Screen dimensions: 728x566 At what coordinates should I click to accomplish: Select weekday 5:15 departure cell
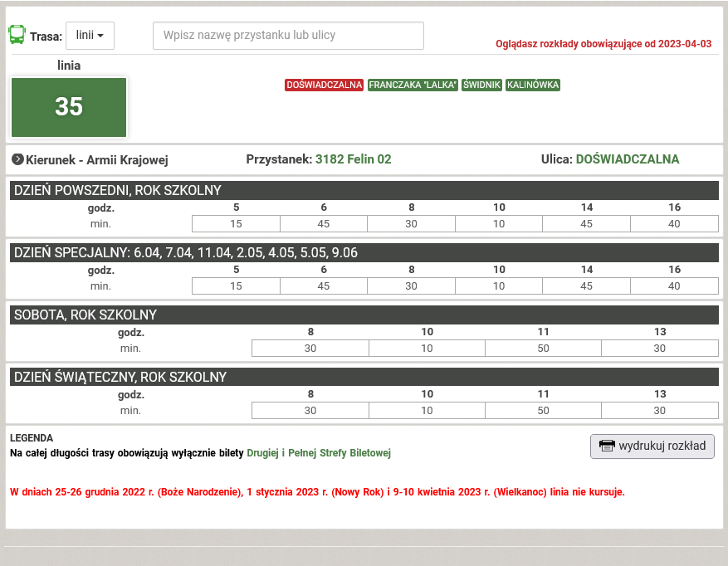(236, 223)
